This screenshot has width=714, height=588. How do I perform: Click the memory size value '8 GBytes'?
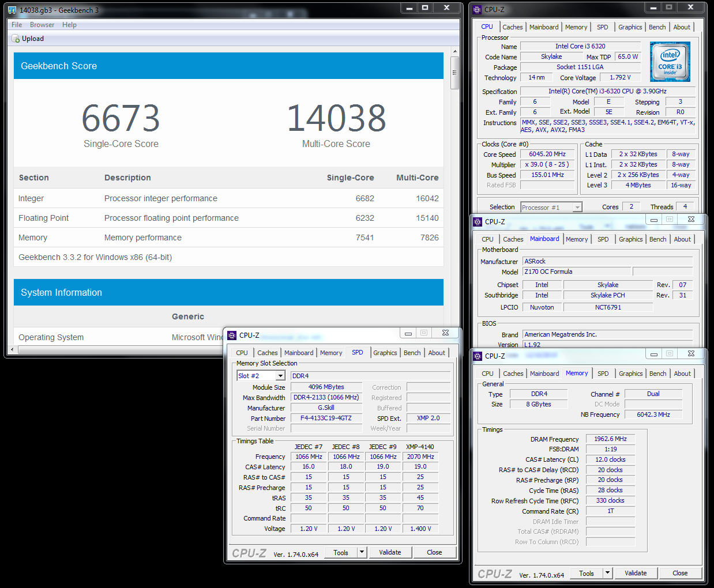coord(538,404)
